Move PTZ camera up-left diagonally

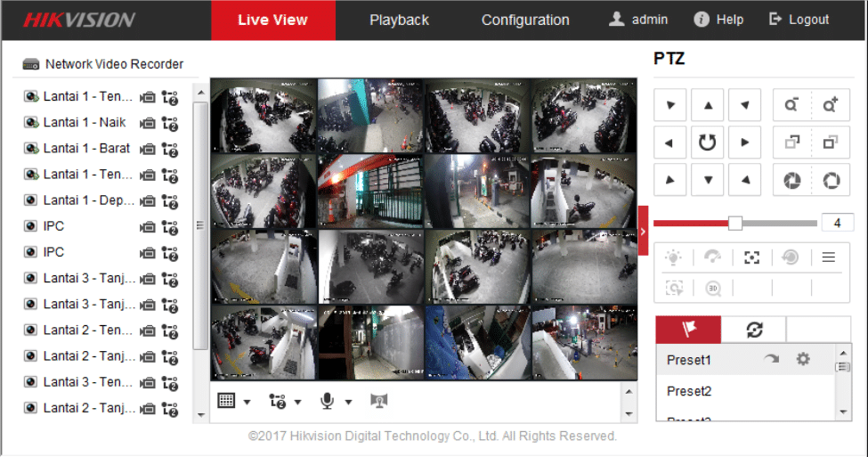pos(669,105)
